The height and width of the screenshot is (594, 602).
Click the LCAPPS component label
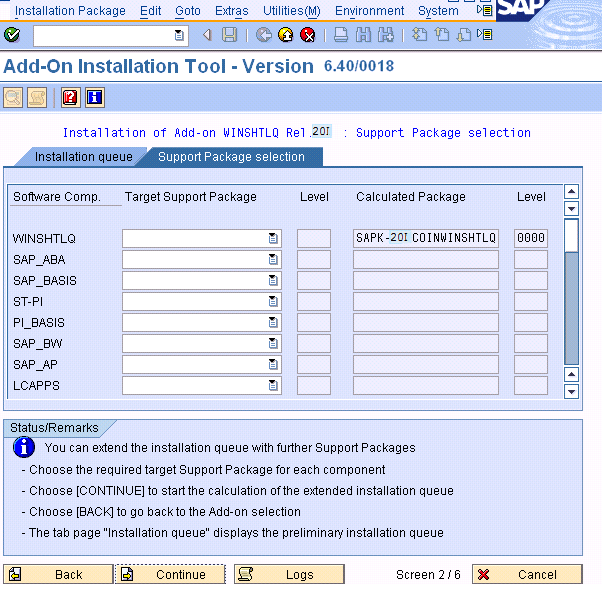[x=36, y=385]
